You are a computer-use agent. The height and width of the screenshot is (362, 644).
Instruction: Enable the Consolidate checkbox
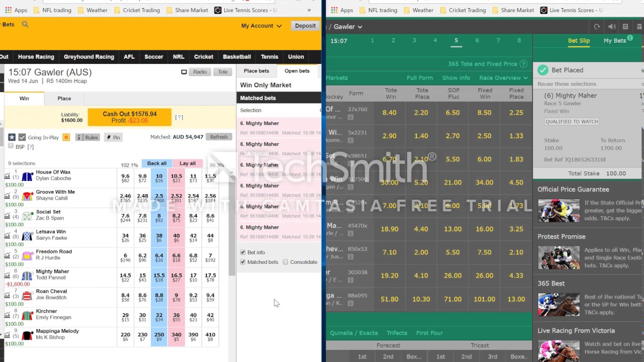[285, 262]
